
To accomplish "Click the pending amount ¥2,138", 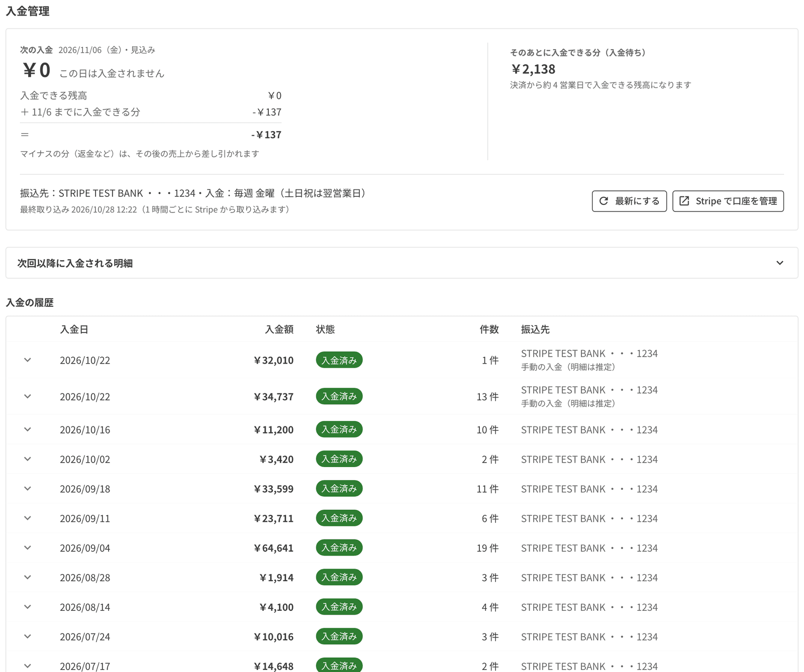I will (533, 69).
